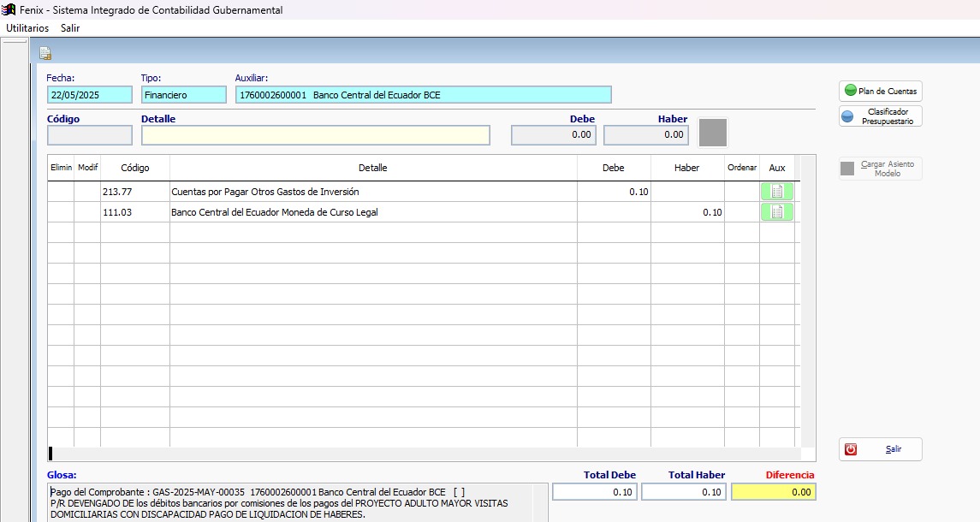The width and height of the screenshot is (980, 522).
Task: Open Clasificador Presupuestario
Action: pos(880,116)
